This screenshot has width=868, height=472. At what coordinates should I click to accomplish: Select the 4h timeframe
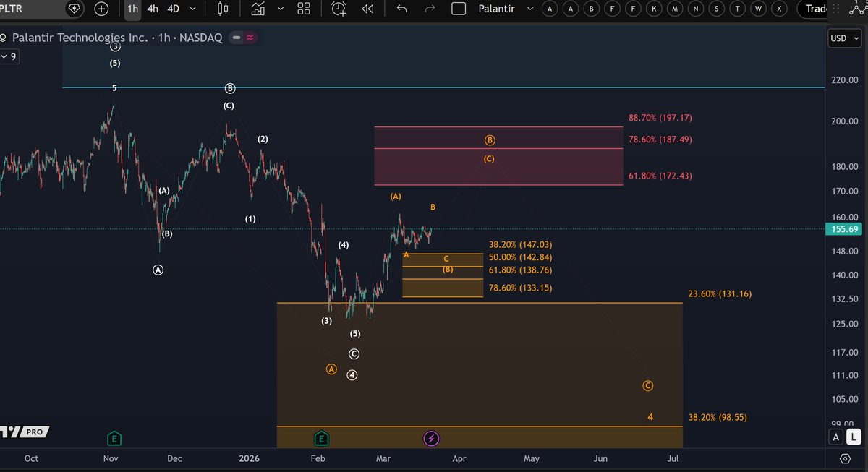153,9
